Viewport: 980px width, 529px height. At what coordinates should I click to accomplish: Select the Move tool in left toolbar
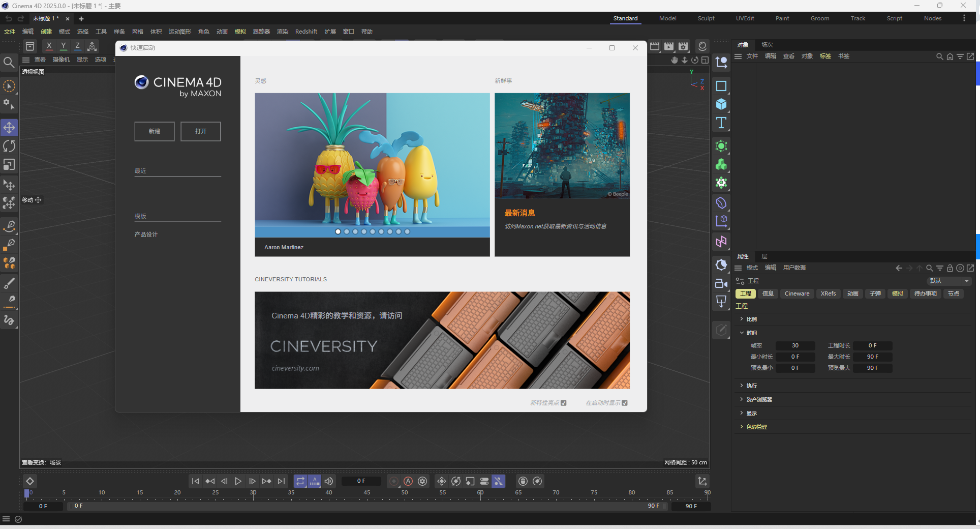click(x=9, y=128)
